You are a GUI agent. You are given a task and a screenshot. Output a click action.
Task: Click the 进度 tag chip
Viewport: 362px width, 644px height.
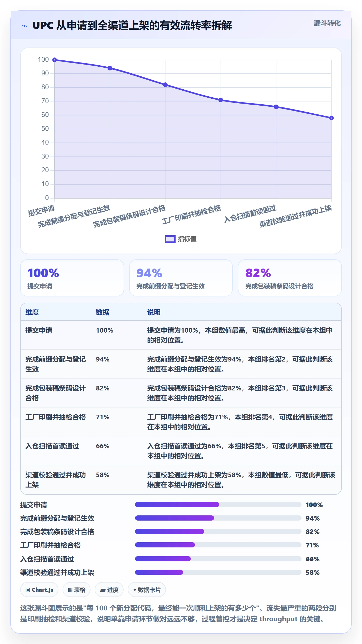tap(109, 590)
